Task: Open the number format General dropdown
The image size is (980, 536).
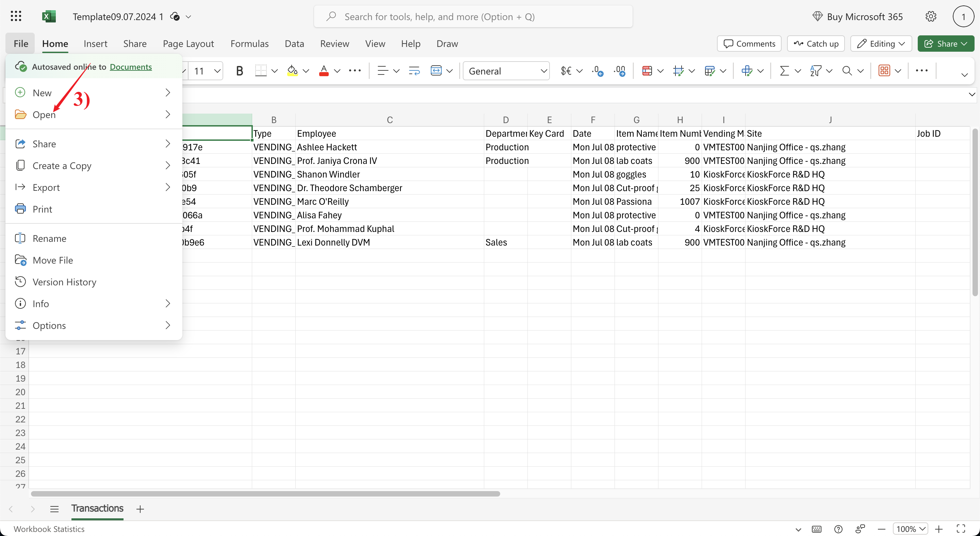Action: (506, 71)
